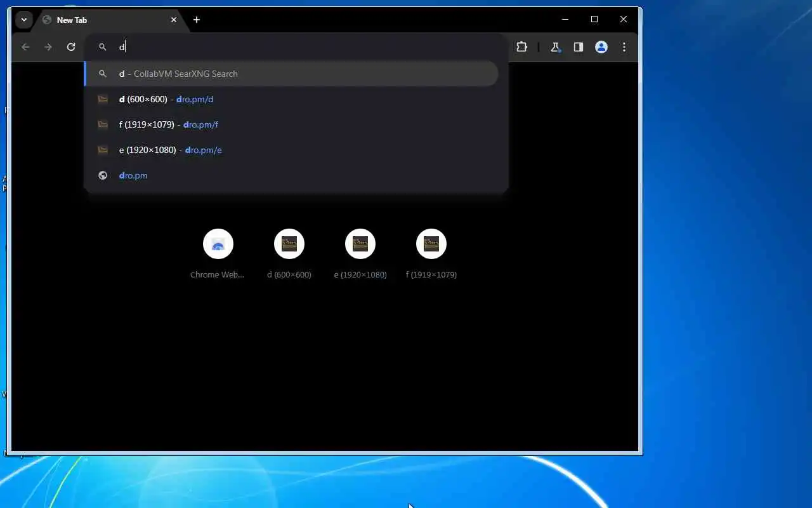Select 'f (1919×1079) - dro.pm/f' suggestion
The image size is (812, 508).
[292, 124]
